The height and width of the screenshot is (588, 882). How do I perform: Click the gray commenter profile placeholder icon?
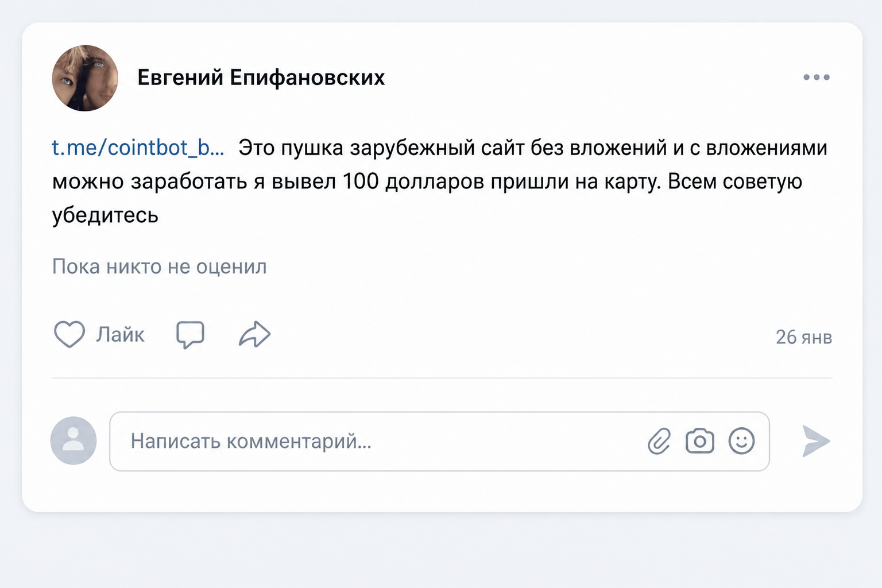tap(73, 440)
